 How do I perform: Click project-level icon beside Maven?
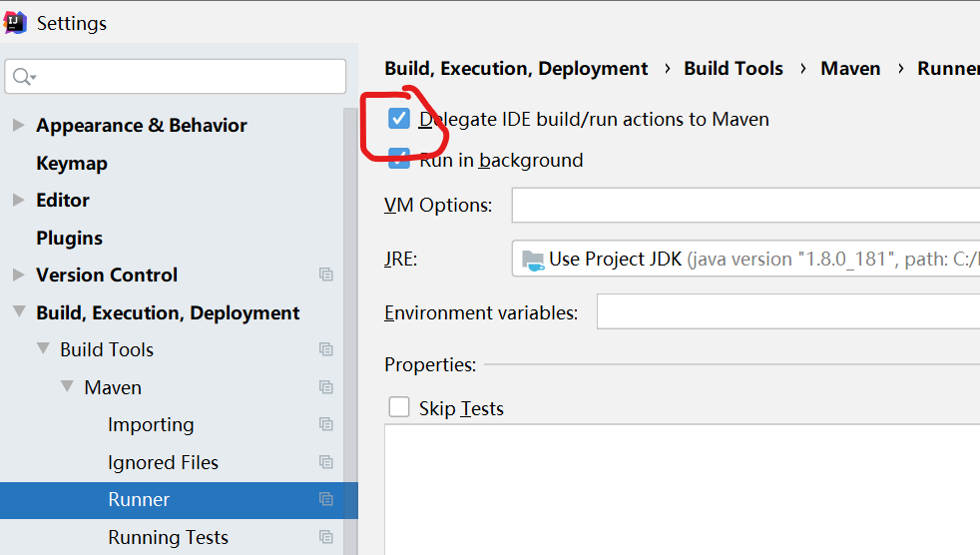click(x=325, y=387)
